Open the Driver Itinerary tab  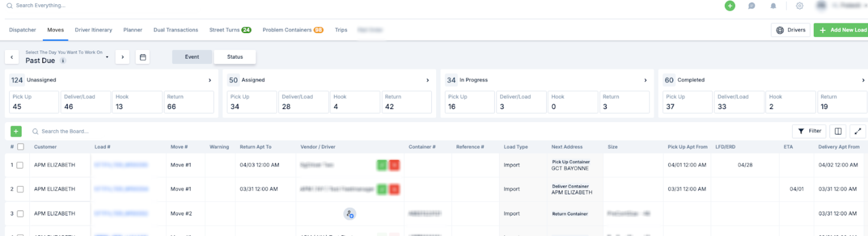click(x=94, y=30)
